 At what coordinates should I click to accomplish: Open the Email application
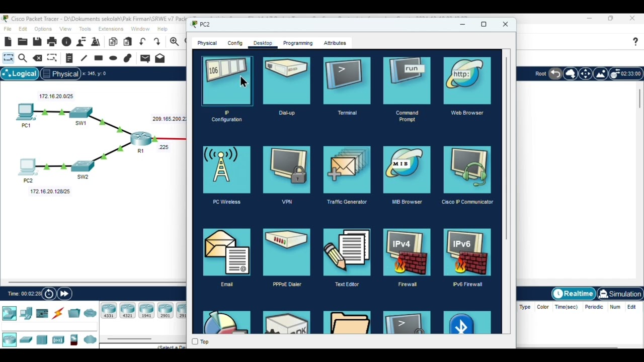coord(226,252)
